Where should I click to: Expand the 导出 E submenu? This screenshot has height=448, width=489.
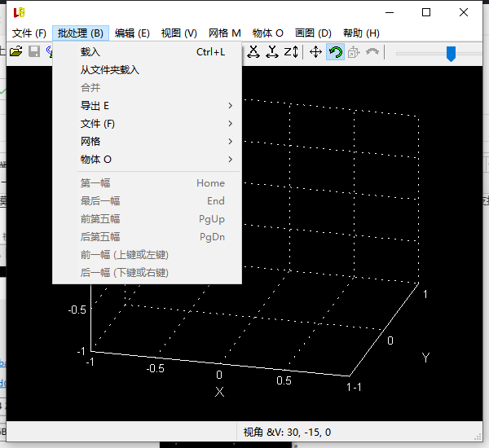(147, 106)
